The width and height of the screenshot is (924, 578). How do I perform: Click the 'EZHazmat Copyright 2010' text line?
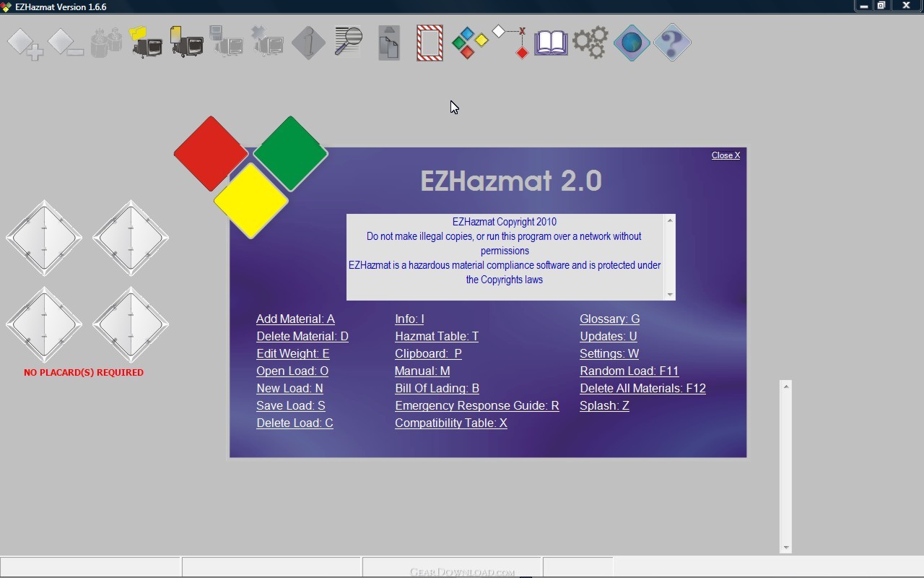point(505,222)
